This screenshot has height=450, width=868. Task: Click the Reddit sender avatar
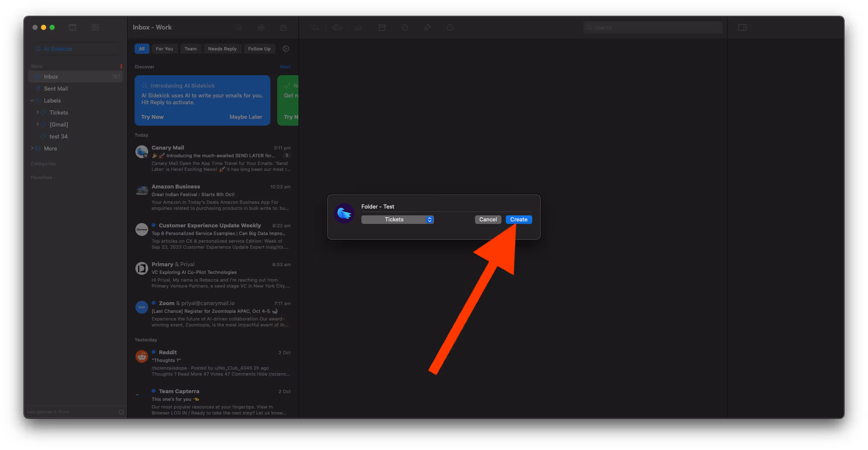click(142, 356)
